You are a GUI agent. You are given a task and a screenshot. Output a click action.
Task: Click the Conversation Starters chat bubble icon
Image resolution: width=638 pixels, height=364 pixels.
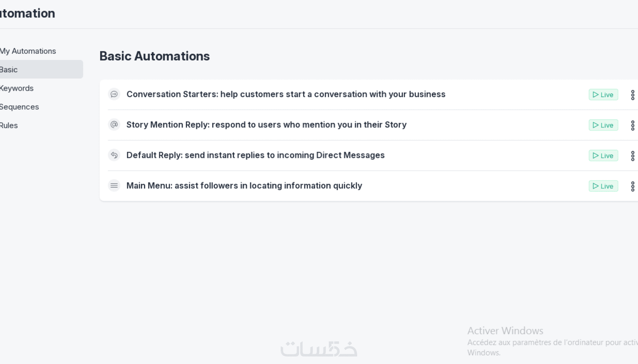click(x=114, y=94)
